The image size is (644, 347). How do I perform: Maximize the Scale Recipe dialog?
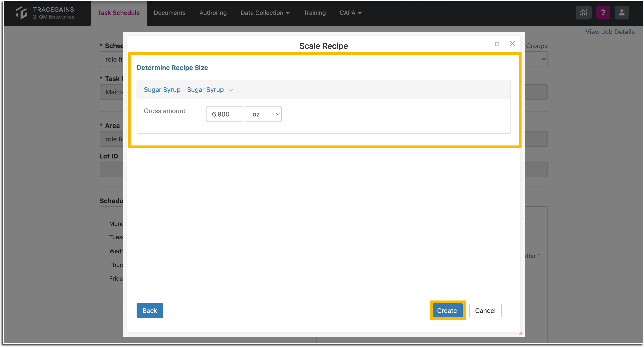pos(497,44)
